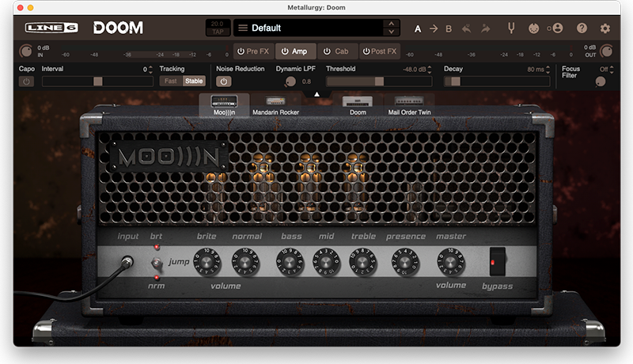Viewport: 633px width, 364px height.
Task: Select the Moo)))n amp model
Action: (x=224, y=105)
